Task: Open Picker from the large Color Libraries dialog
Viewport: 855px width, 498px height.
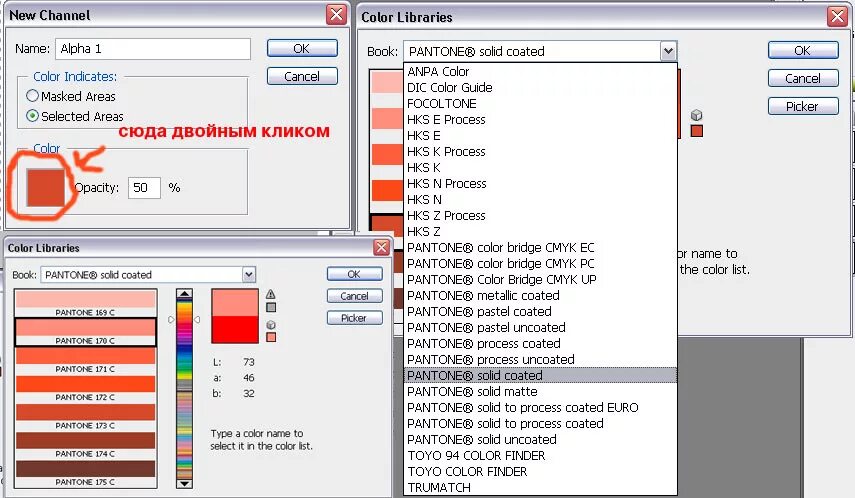Action: click(803, 106)
